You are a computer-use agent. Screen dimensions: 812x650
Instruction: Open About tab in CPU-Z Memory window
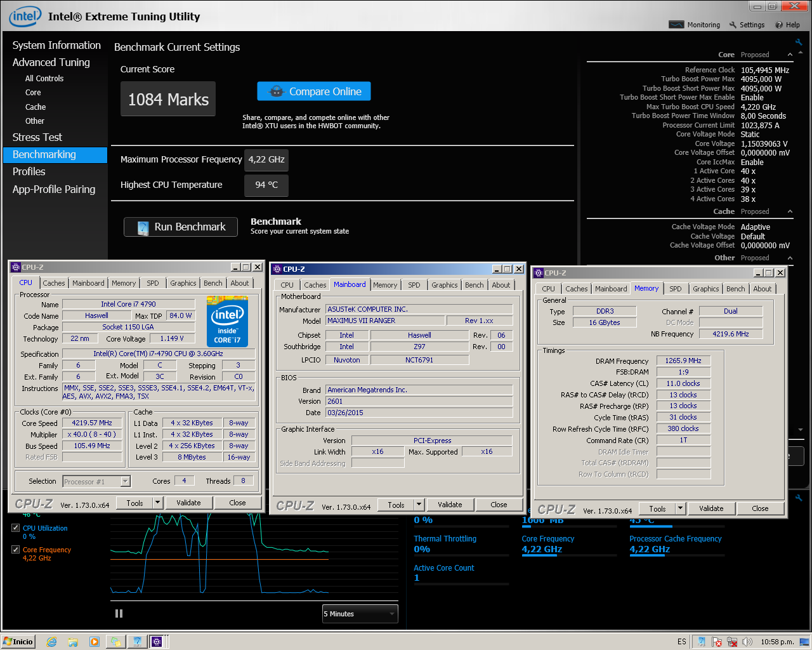pos(763,289)
